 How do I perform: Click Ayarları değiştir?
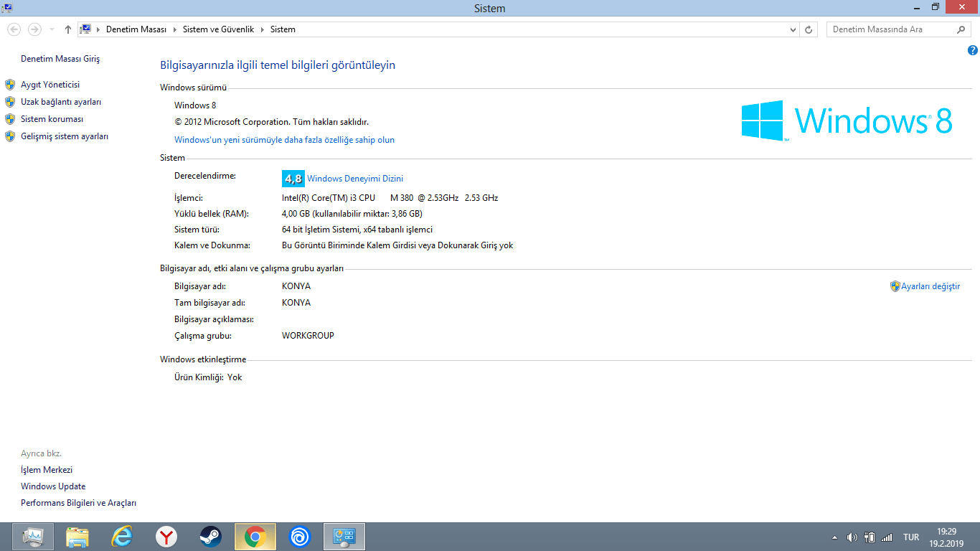click(x=930, y=286)
